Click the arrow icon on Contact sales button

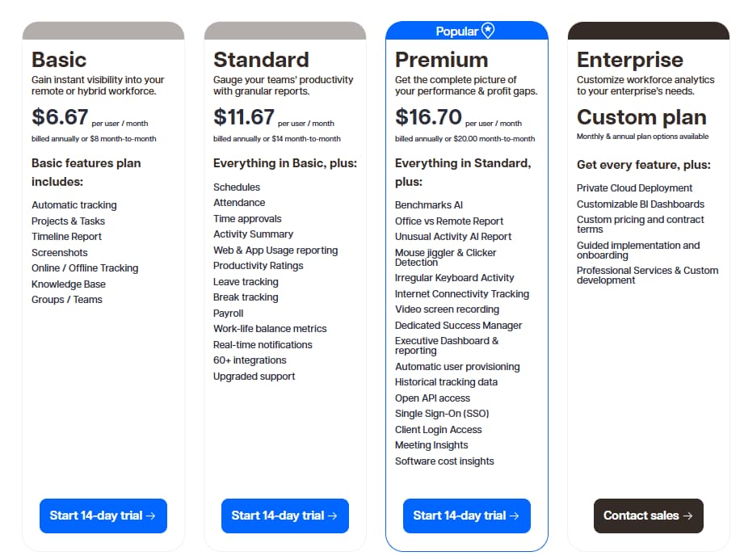pos(689,516)
